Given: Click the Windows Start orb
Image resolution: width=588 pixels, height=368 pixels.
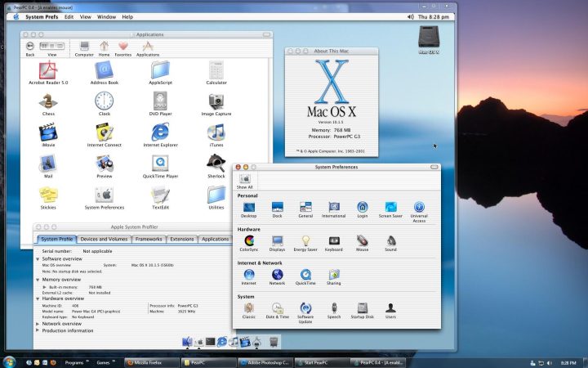Looking at the screenshot, I should (x=9, y=362).
